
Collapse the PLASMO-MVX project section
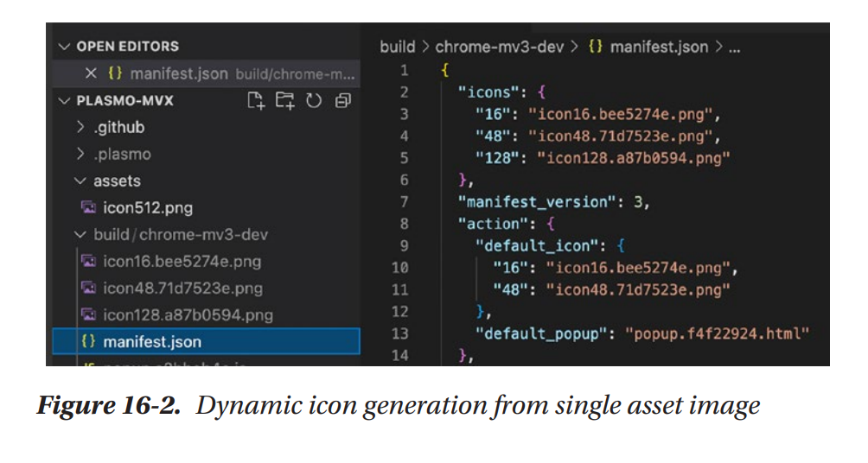point(63,100)
